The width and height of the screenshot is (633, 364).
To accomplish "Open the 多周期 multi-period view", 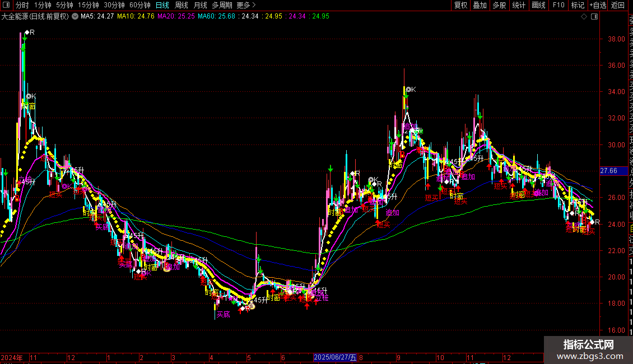I will pyautogui.click(x=222, y=5).
